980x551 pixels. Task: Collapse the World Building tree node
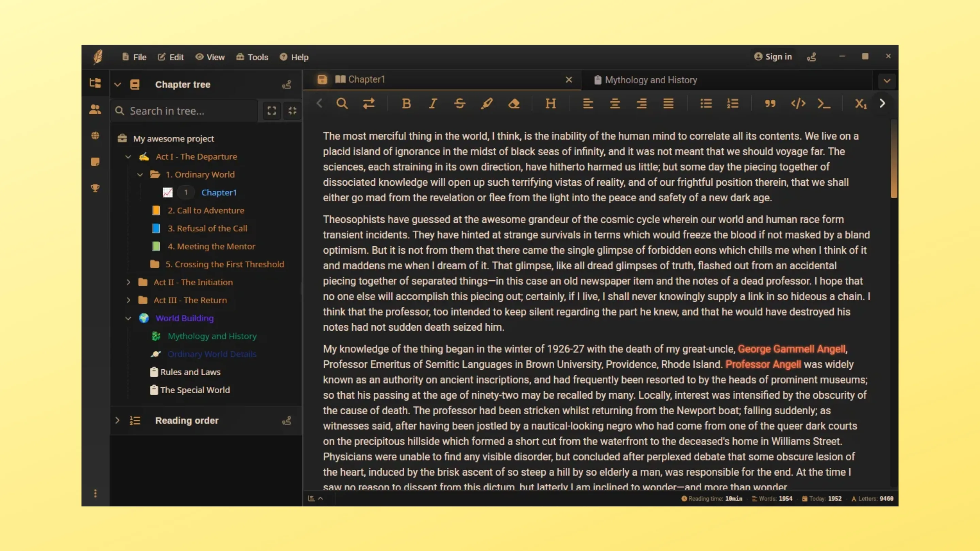click(128, 318)
